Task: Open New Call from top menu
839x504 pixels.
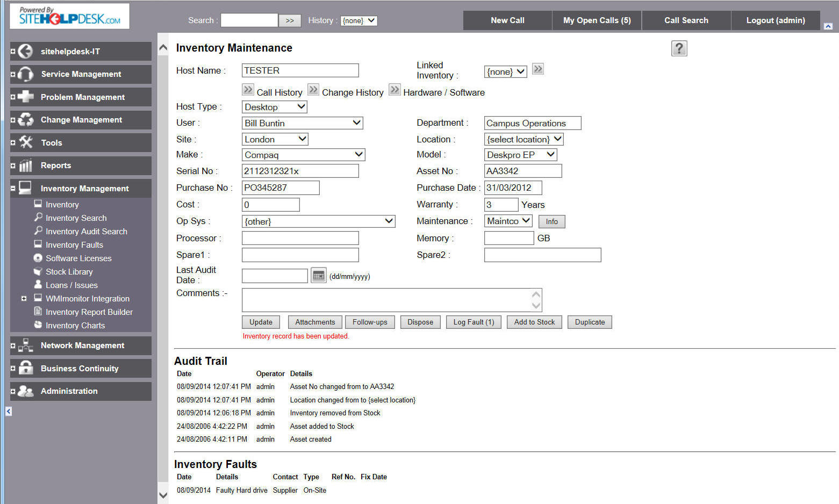Action: pos(507,20)
